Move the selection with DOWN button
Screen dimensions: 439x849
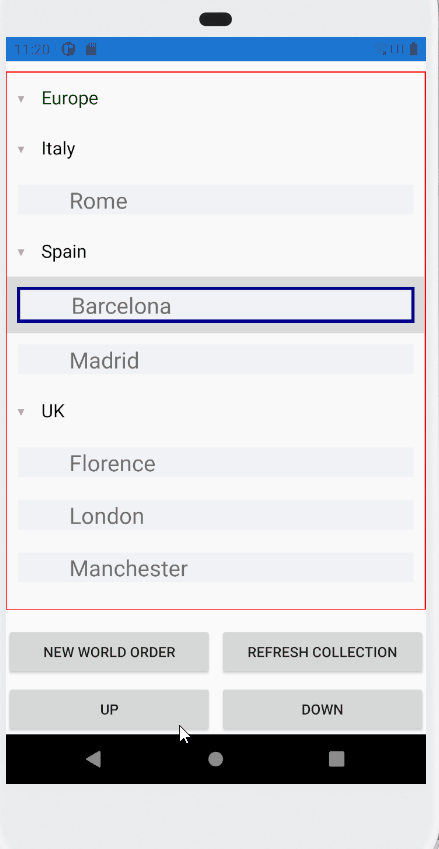click(x=323, y=709)
